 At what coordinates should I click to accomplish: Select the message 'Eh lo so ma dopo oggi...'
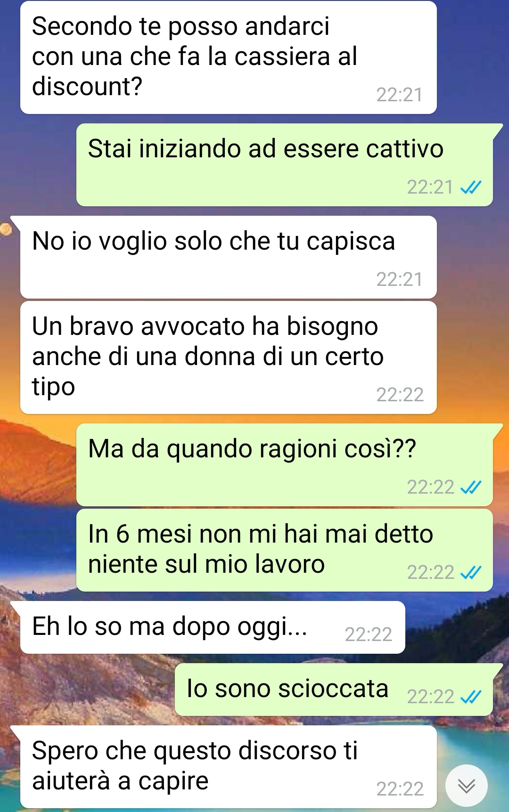pos(213,627)
